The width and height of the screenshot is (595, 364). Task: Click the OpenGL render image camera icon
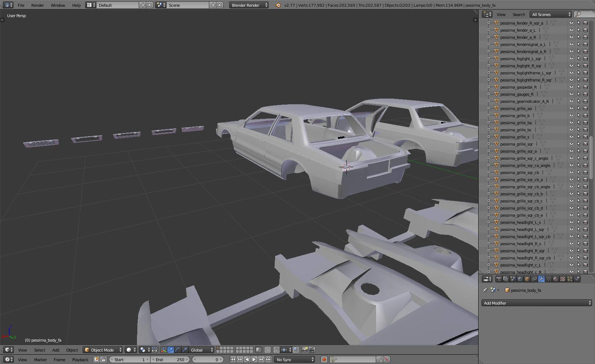[305, 350]
